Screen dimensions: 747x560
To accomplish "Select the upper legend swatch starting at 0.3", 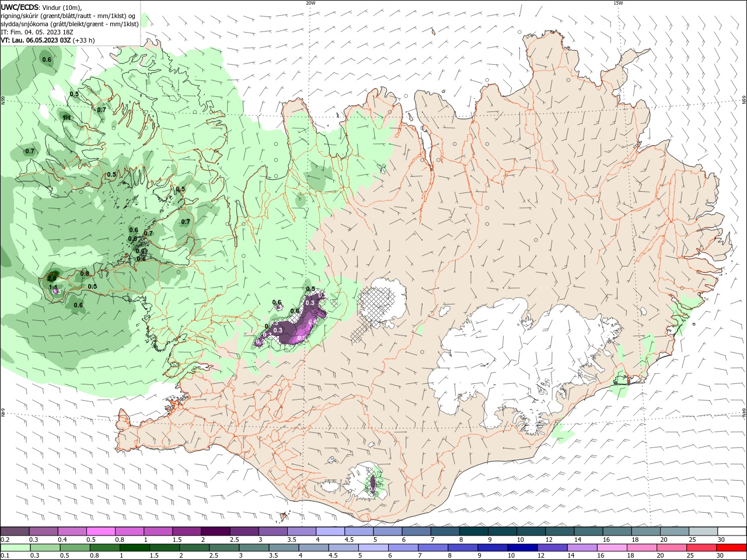I will pyautogui.click(x=44, y=531).
